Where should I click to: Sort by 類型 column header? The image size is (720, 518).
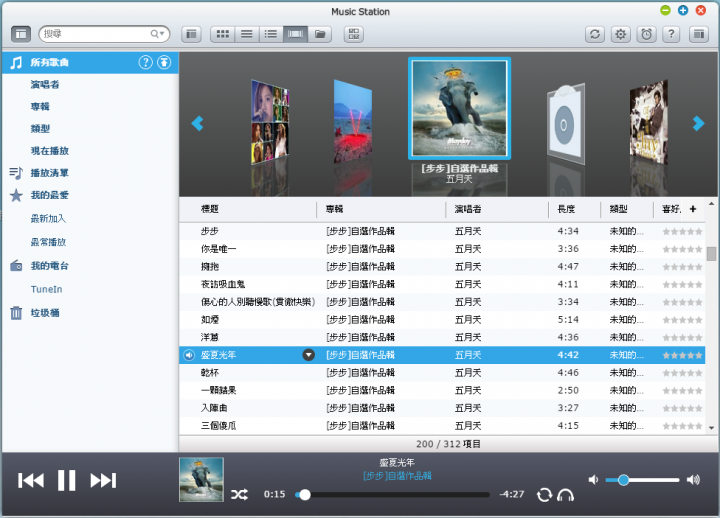coord(619,209)
